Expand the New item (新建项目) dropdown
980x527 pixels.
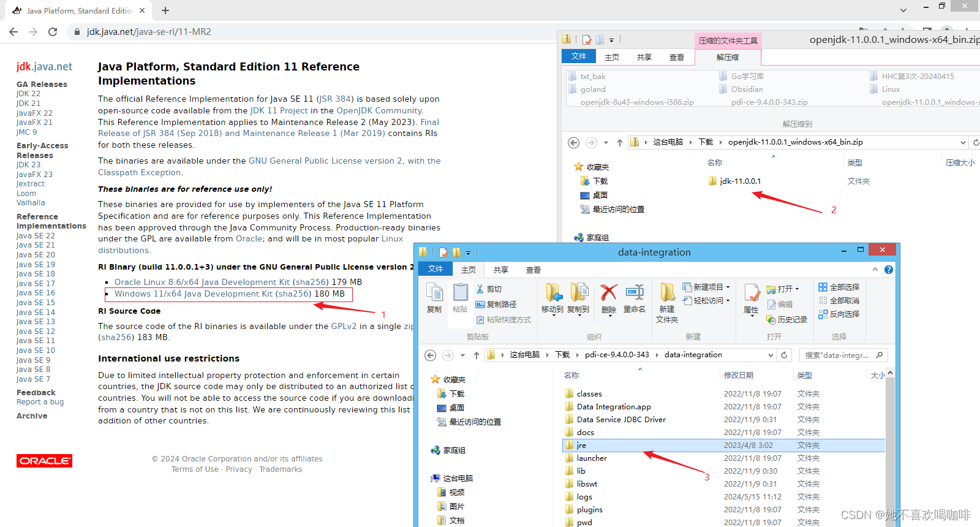click(728, 287)
